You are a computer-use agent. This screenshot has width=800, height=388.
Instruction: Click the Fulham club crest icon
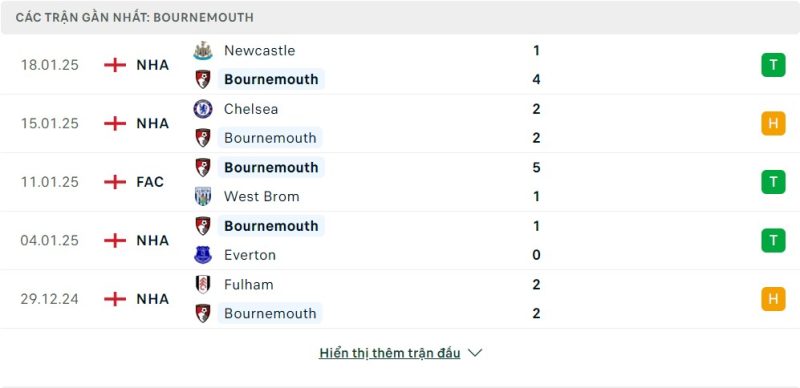(203, 284)
